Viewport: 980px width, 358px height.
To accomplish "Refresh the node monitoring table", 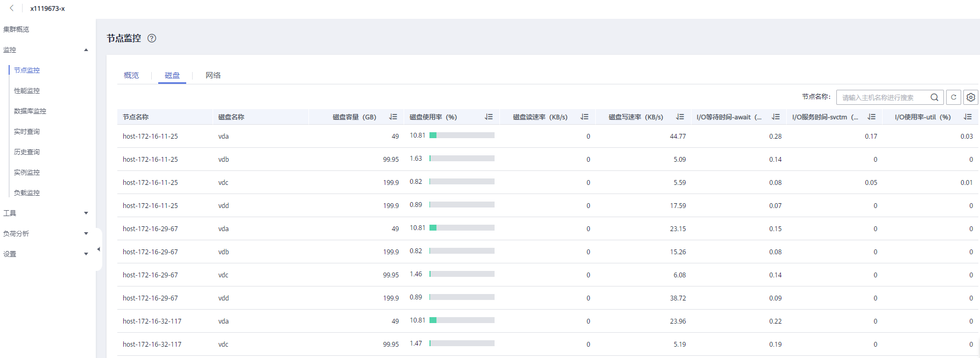I will pyautogui.click(x=954, y=97).
